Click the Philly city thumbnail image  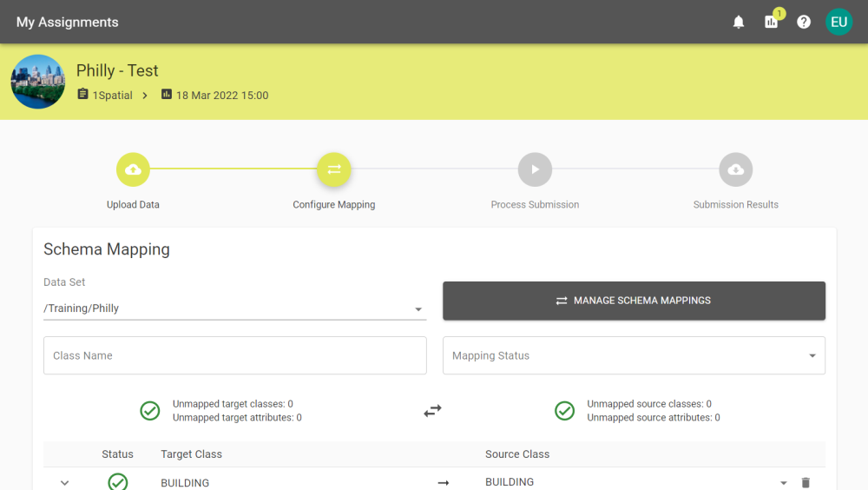[x=38, y=82]
